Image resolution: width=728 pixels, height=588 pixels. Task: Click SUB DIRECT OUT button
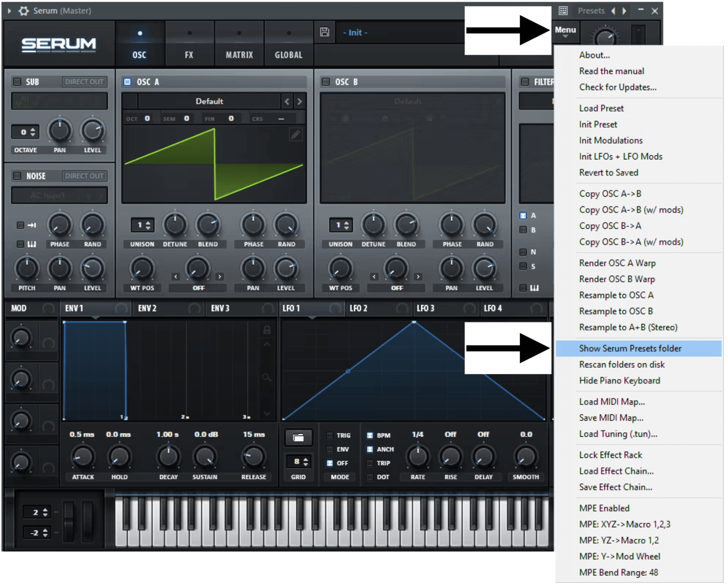pos(84,82)
